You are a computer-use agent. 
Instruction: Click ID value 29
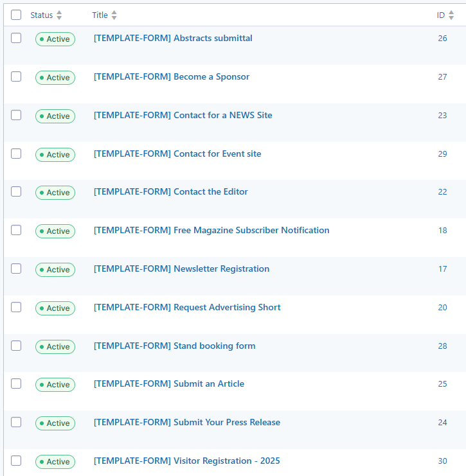[443, 154]
